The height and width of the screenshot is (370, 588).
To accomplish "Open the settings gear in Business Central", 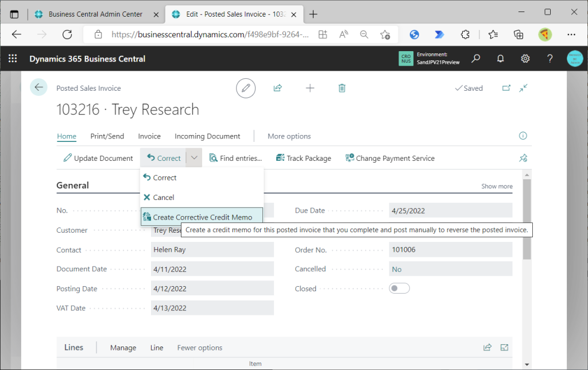I will (525, 59).
